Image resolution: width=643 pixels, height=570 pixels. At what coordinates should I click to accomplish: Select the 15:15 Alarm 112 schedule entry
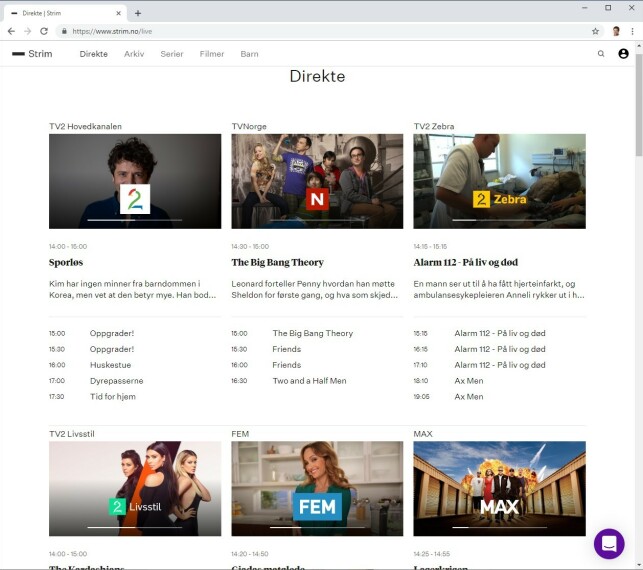(499, 333)
